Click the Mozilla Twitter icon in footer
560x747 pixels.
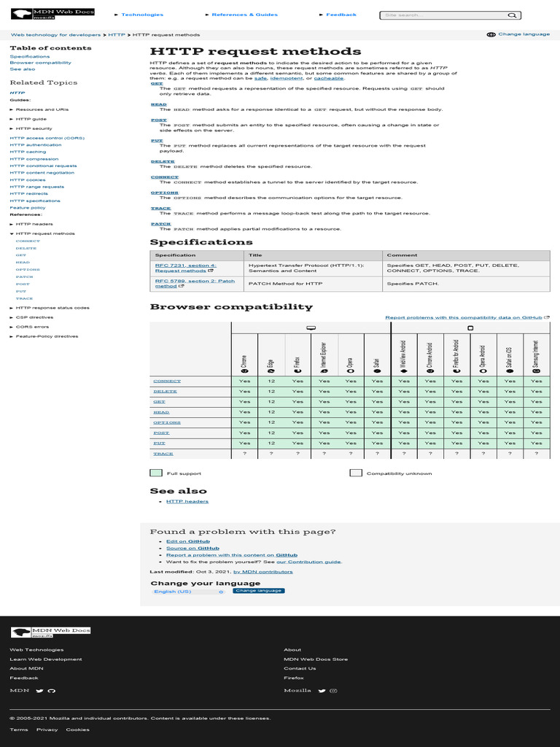click(x=322, y=691)
